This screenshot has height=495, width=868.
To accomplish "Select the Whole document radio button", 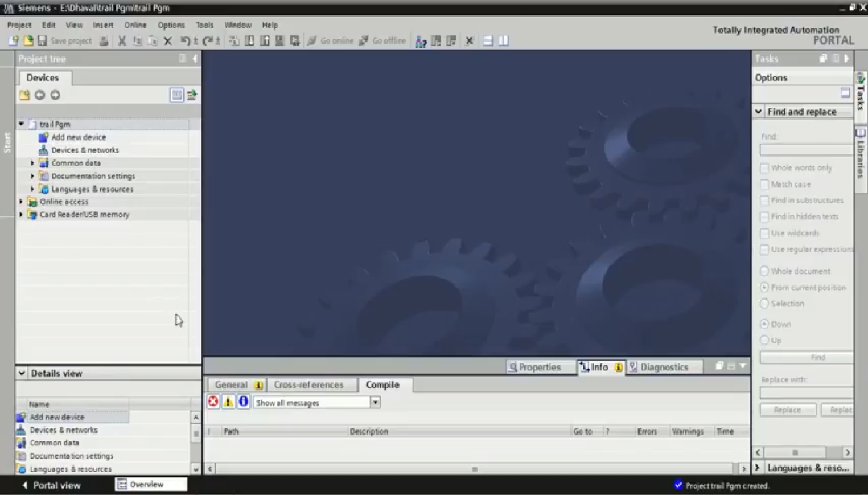I will (x=764, y=271).
